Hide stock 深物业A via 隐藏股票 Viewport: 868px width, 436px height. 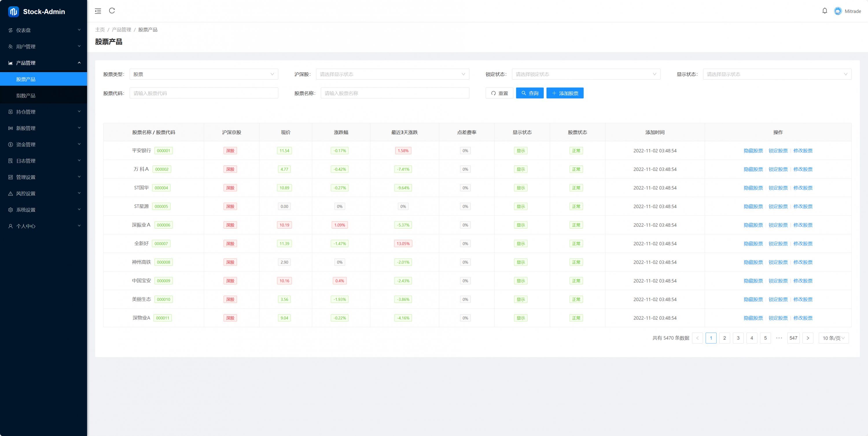tap(753, 318)
